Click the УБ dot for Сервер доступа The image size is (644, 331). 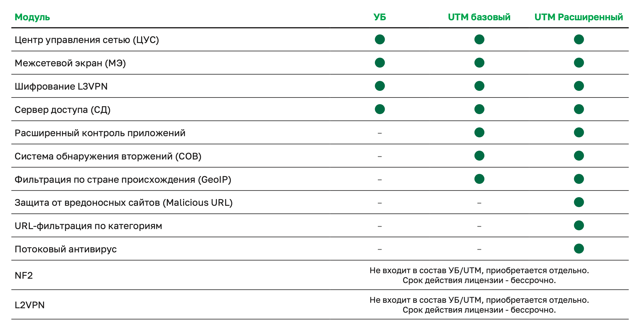click(380, 109)
